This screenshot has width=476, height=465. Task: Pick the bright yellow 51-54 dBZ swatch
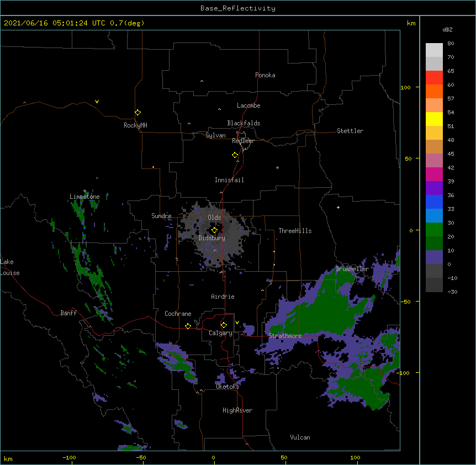(x=434, y=119)
